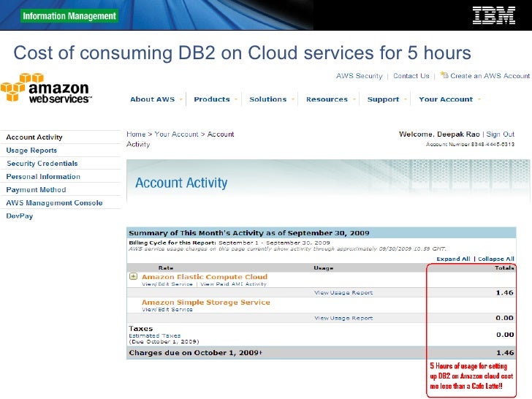This screenshot has height=399, width=532.
Task: Click the IBM logo in header
Action: 494,15
